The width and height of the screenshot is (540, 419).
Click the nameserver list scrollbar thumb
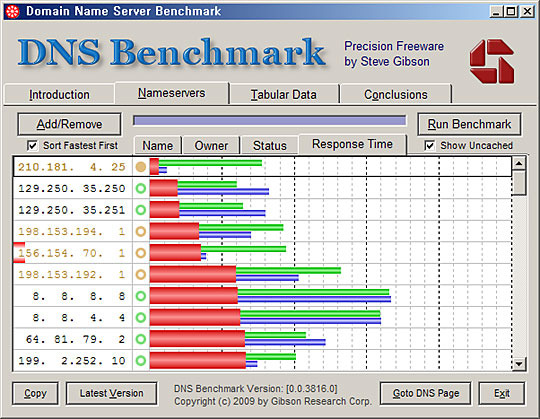pos(519,183)
